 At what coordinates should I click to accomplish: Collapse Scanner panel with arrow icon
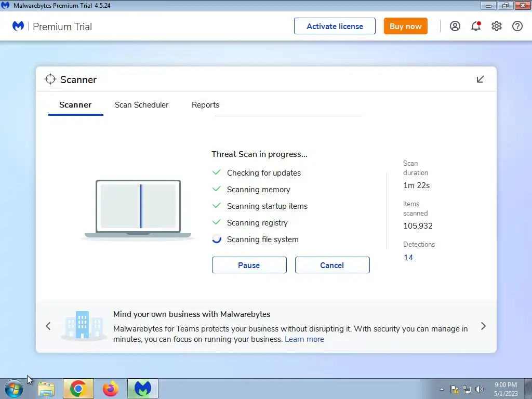coord(480,79)
